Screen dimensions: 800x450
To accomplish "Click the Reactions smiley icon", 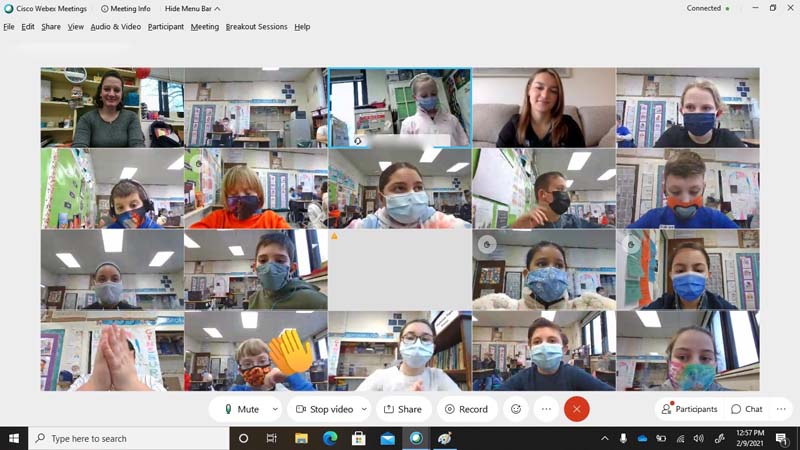I will pos(516,409).
